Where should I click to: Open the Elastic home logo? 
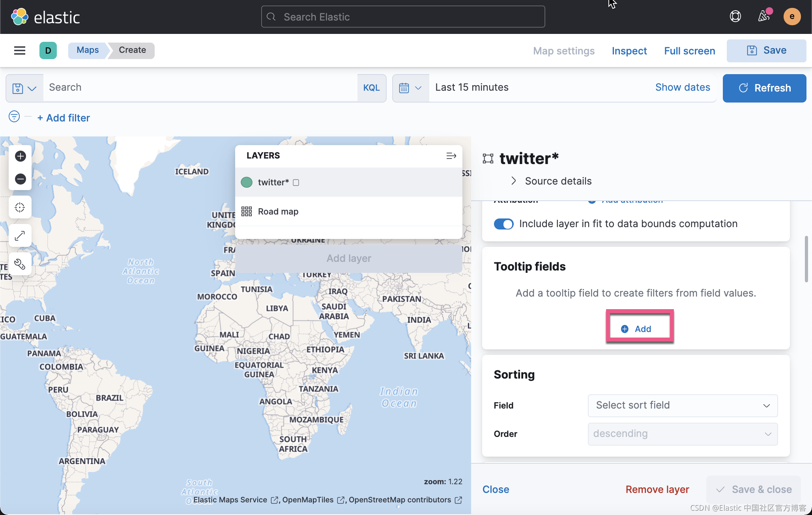45,17
